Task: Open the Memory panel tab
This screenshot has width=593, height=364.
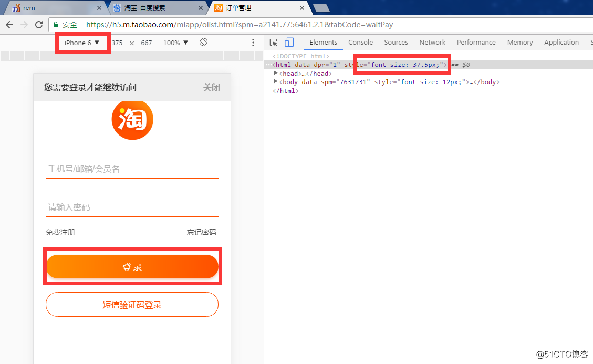Action: (x=520, y=43)
